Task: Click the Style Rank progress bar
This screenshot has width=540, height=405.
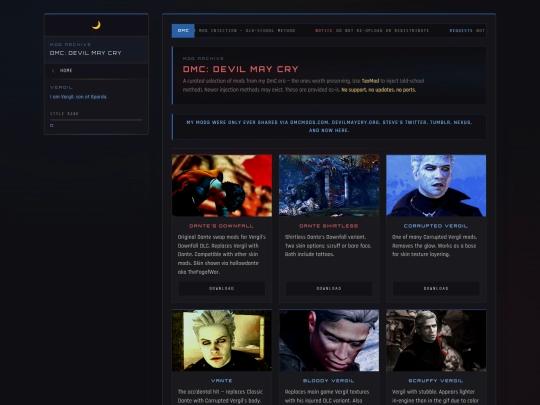Action: pyautogui.click(x=96, y=120)
